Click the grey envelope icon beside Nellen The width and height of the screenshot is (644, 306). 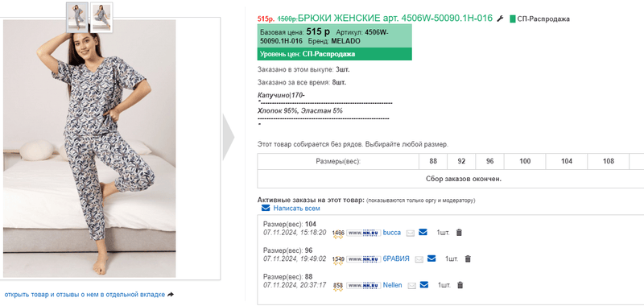411,285
